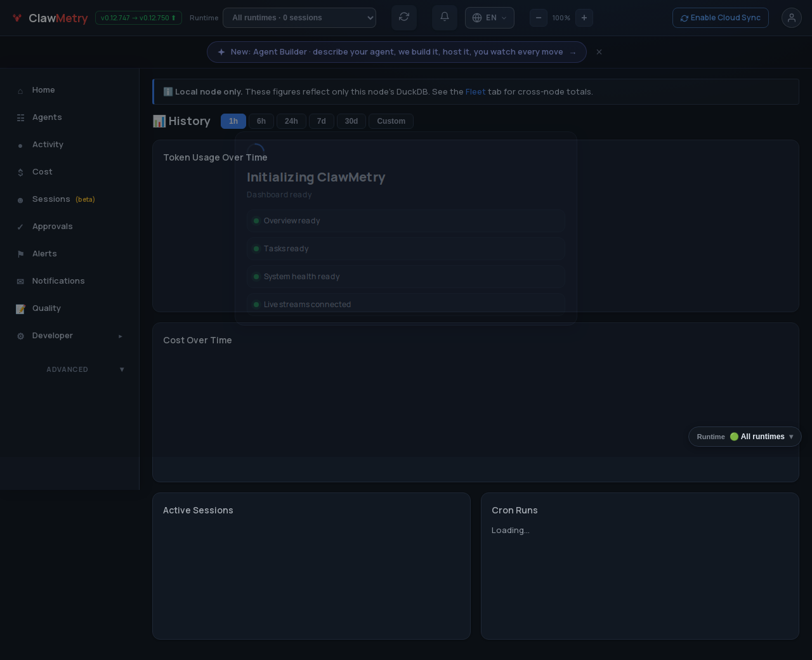Follow the Fleet link in the info notice
Image resolution: width=812 pixels, height=660 pixels.
476,92
